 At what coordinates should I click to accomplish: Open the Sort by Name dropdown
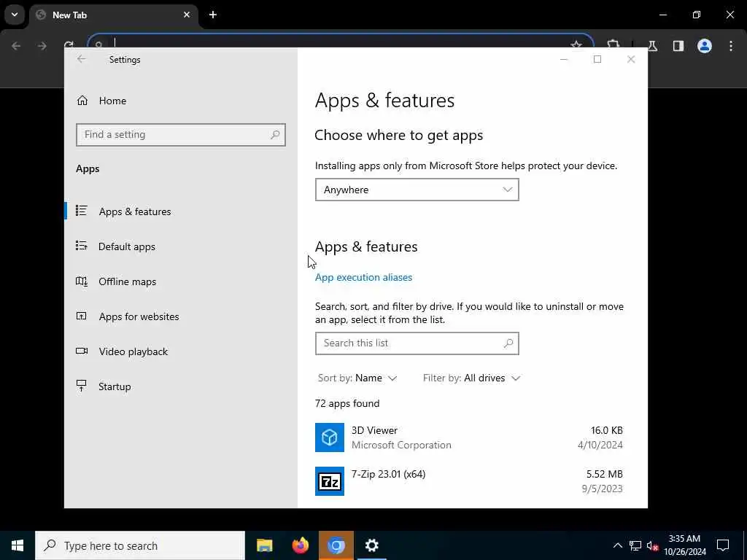(x=357, y=378)
